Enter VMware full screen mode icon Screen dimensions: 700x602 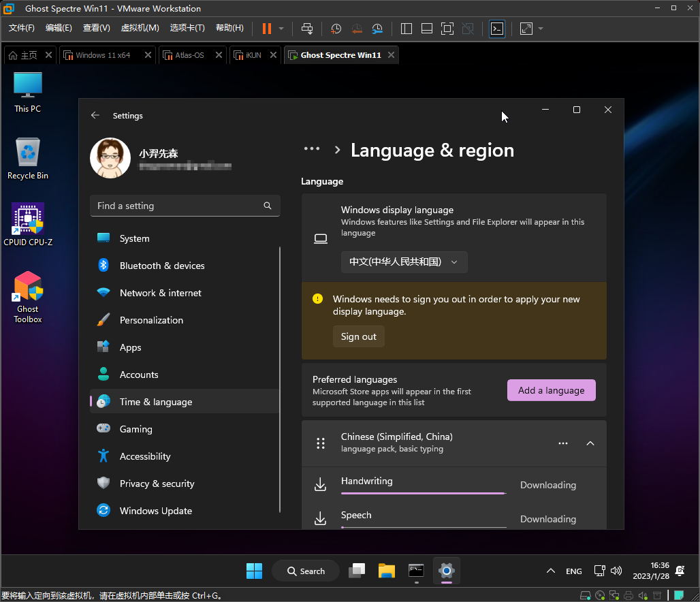pyautogui.click(x=447, y=29)
